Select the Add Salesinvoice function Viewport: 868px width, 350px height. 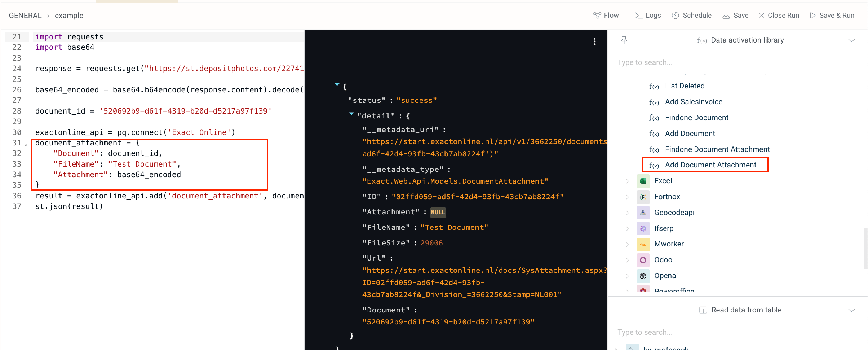pos(694,102)
